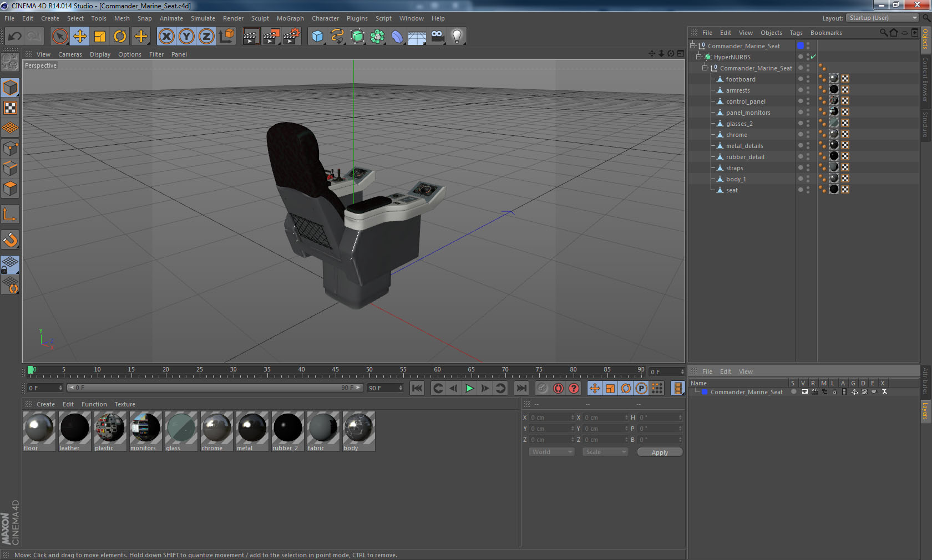Toggle Z axis lock
The image size is (932, 560).
click(x=206, y=37)
